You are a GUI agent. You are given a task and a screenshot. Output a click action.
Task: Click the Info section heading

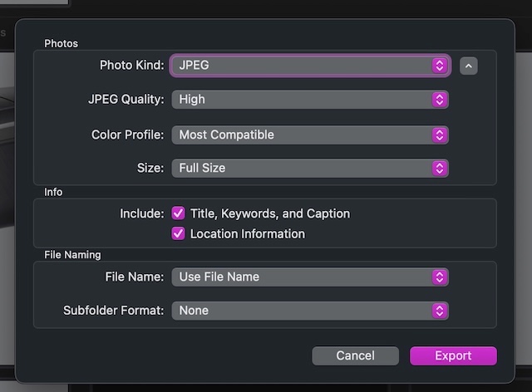[53, 192]
